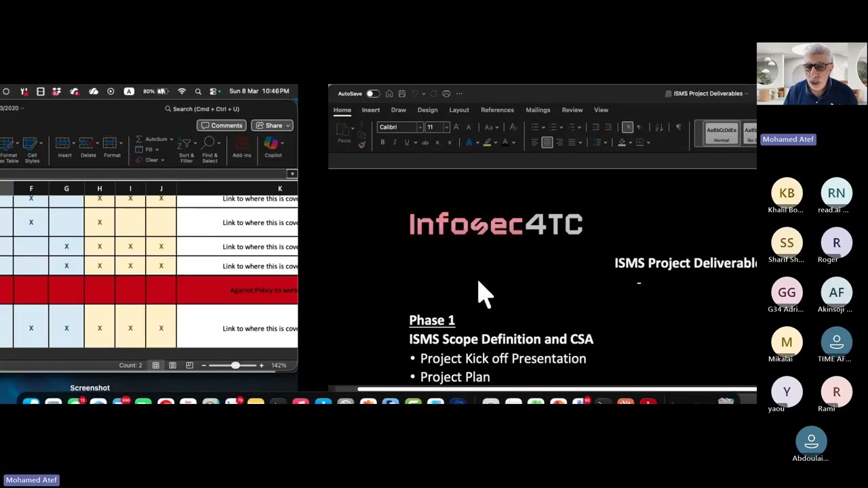Click the Wi-Fi icon in macOS menu bar

pyautogui.click(x=182, y=91)
